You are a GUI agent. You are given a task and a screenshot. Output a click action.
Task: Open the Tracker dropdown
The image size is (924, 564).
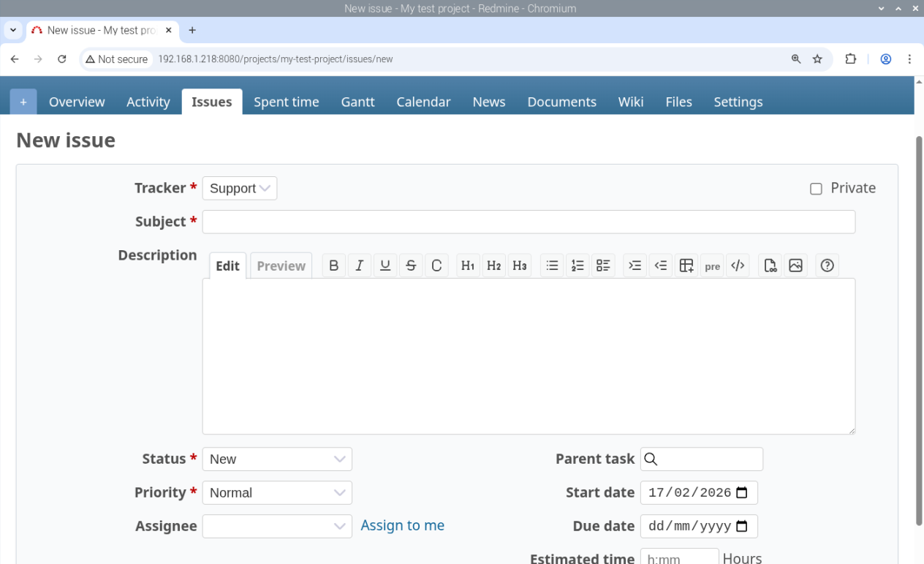click(239, 188)
